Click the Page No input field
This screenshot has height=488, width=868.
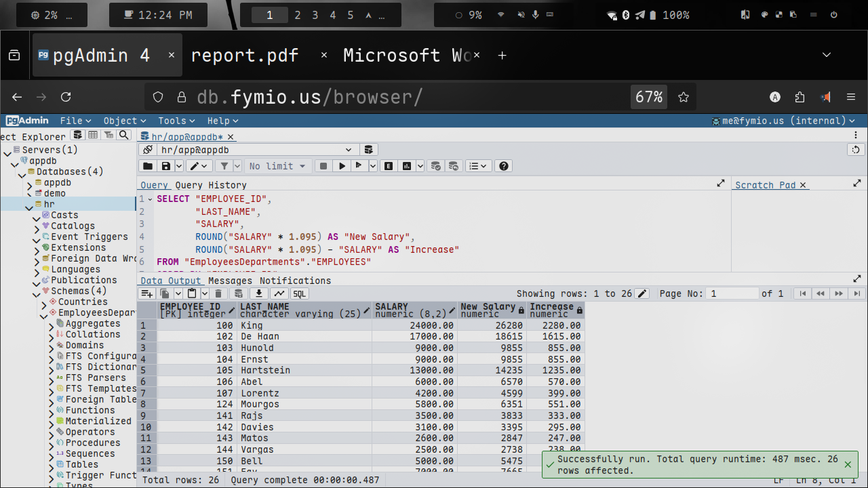pyautogui.click(x=731, y=293)
